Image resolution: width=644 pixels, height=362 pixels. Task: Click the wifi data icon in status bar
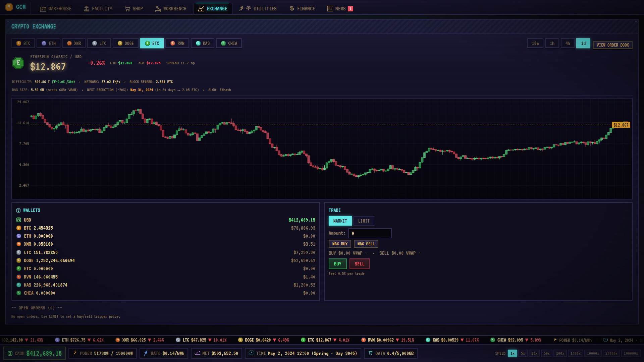click(371, 353)
